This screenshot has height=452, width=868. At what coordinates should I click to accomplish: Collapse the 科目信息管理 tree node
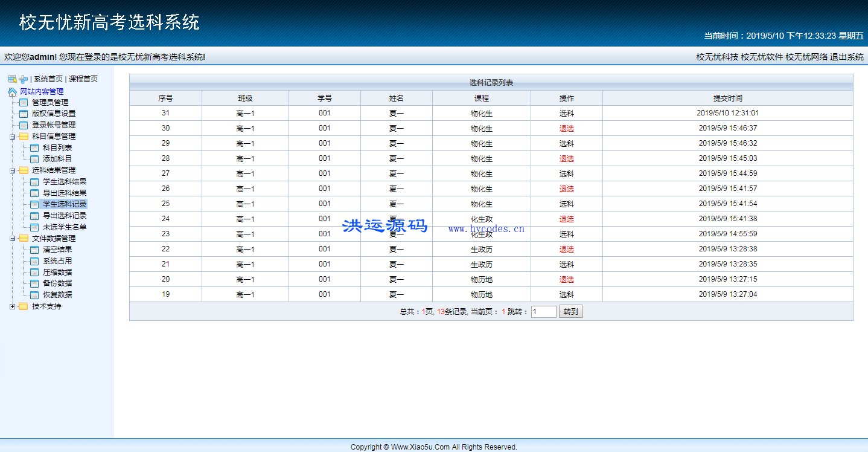point(13,137)
